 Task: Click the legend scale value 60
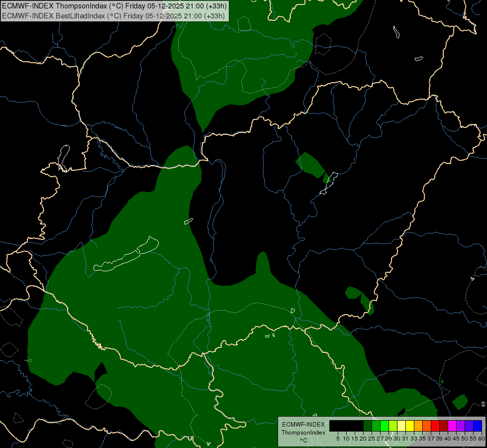tap(482, 439)
